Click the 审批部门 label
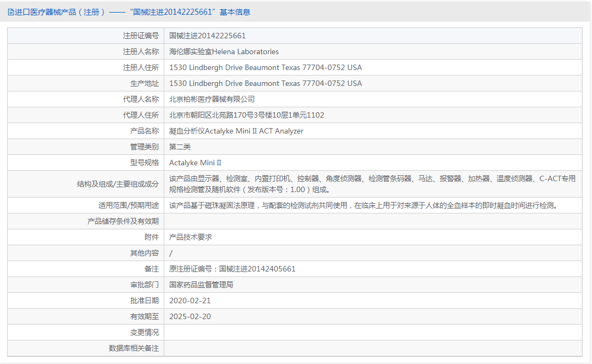Viewport: 592px width, 364px height. (145, 285)
